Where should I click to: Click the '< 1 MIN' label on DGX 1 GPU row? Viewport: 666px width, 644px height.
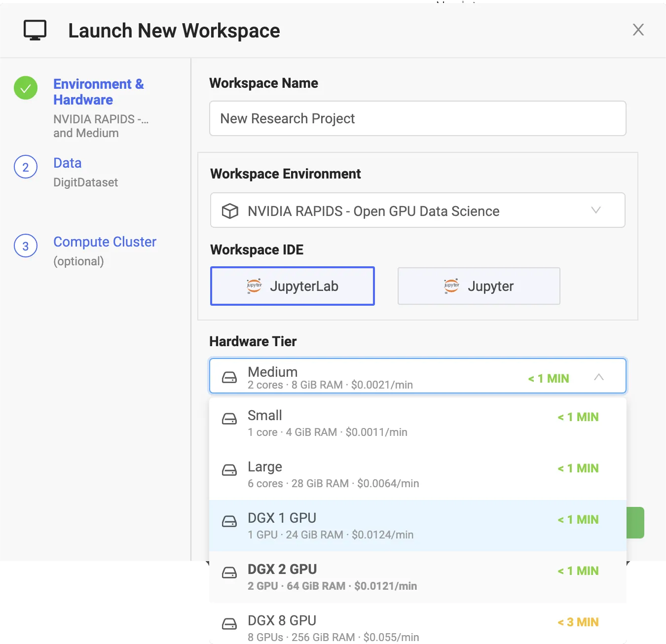click(x=578, y=519)
